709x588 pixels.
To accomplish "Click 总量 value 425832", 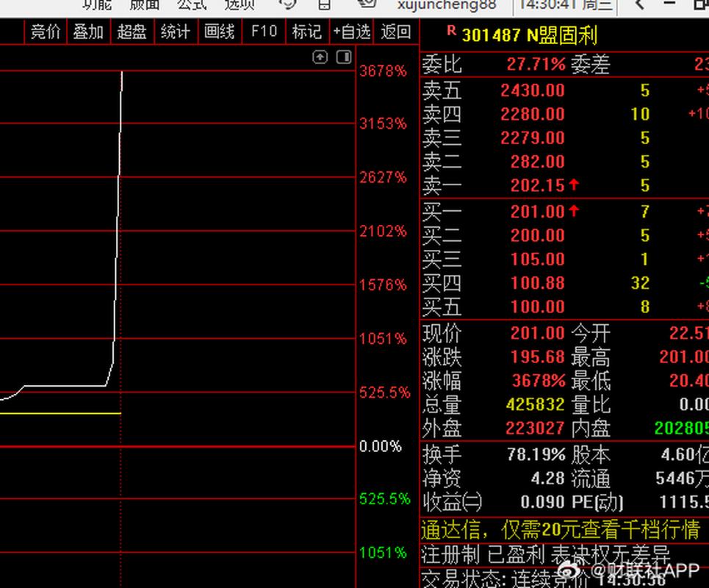I will pyautogui.click(x=536, y=404).
